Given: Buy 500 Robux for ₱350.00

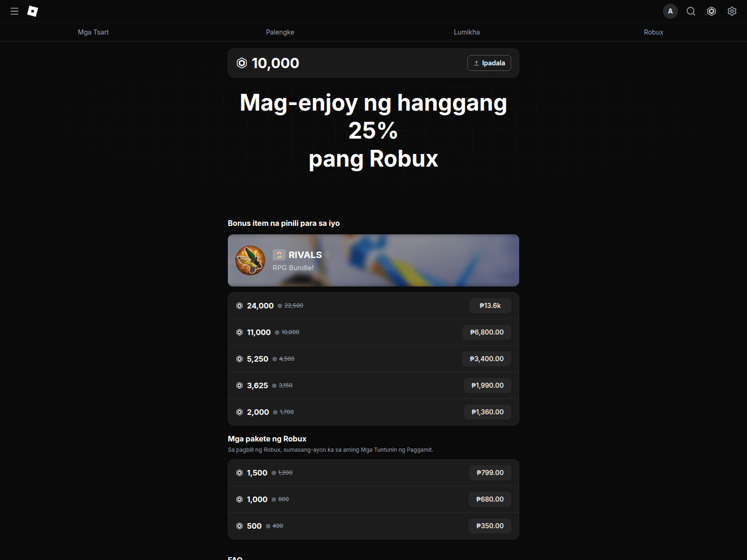Looking at the screenshot, I should click(x=490, y=526).
